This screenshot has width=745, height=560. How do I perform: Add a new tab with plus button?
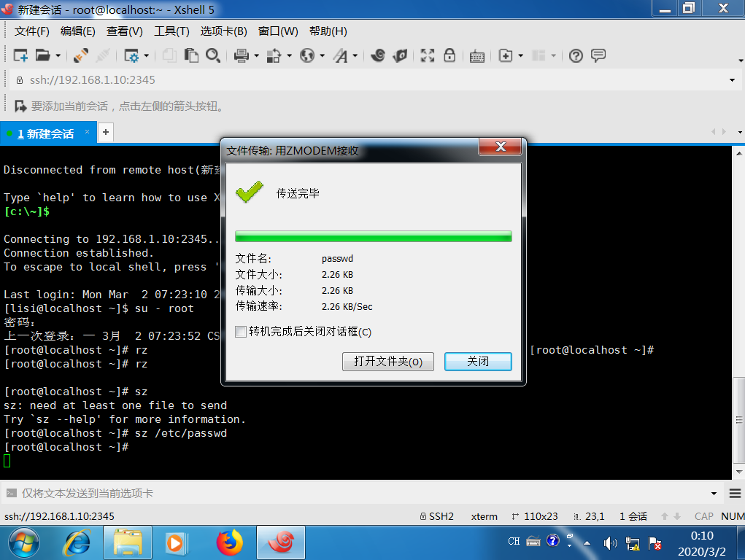tap(106, 132)
